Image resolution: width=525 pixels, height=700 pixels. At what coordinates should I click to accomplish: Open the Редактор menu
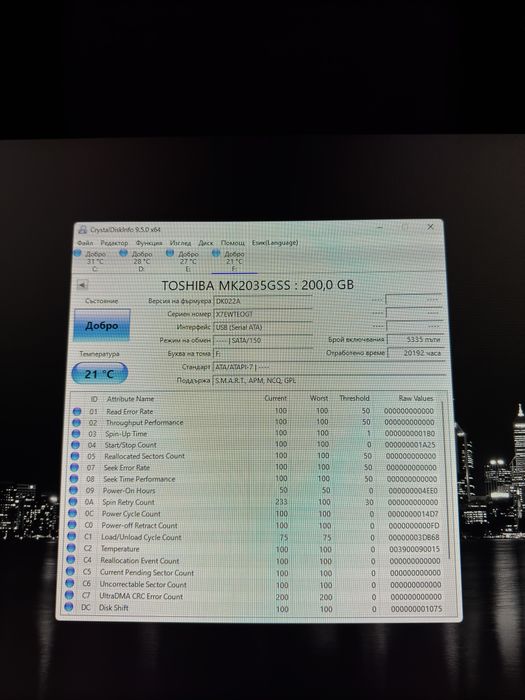coord(114,243)
